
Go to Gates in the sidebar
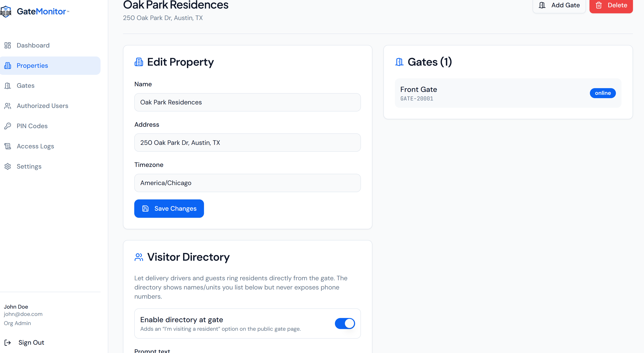50,86
